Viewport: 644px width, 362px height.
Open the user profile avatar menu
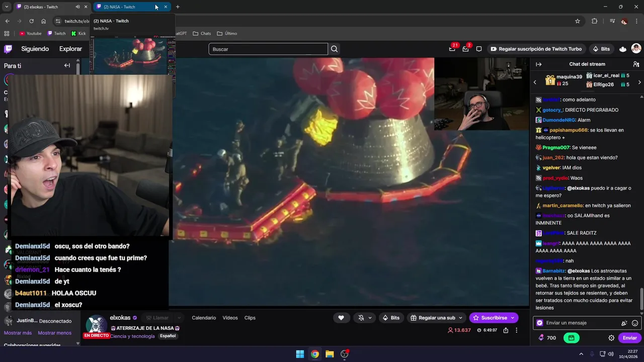click(636, 49)
